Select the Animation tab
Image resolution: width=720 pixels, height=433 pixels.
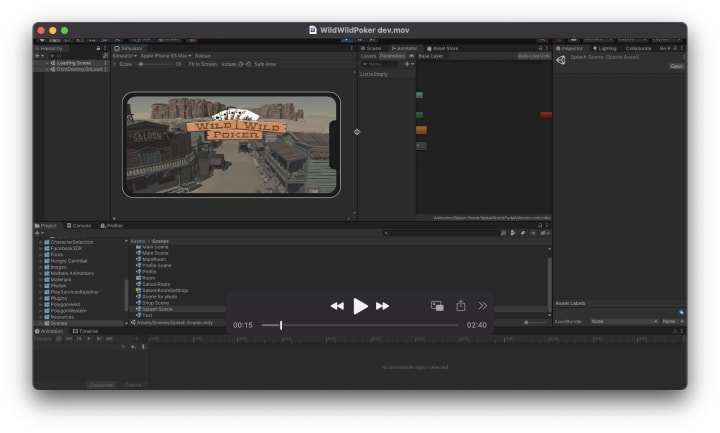pyautogui.click(x=49, y=331)
